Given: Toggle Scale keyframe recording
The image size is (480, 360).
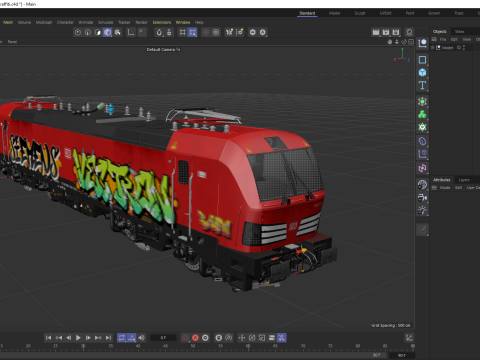Looking at the screenshot, I should [x=262, y=338].
